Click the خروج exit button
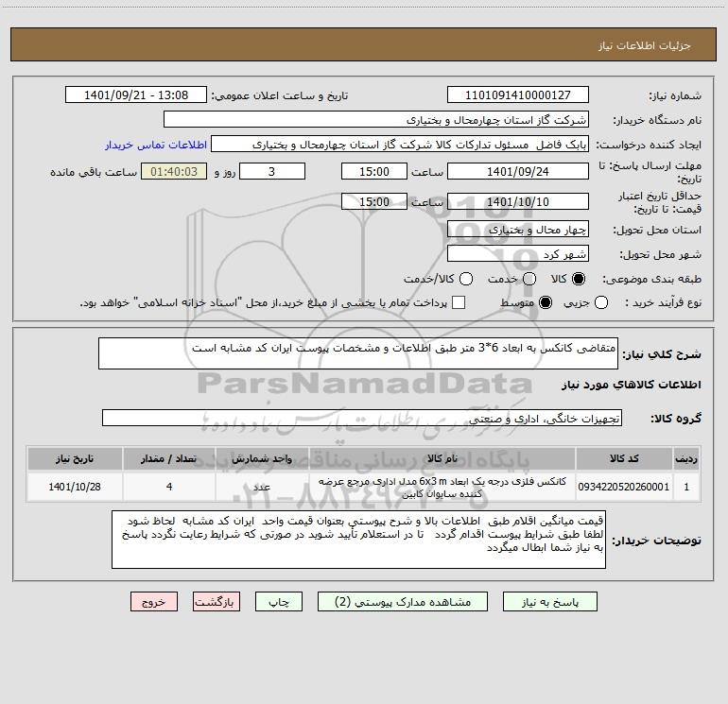Screen dimensions: 728x704 (154, 602)
